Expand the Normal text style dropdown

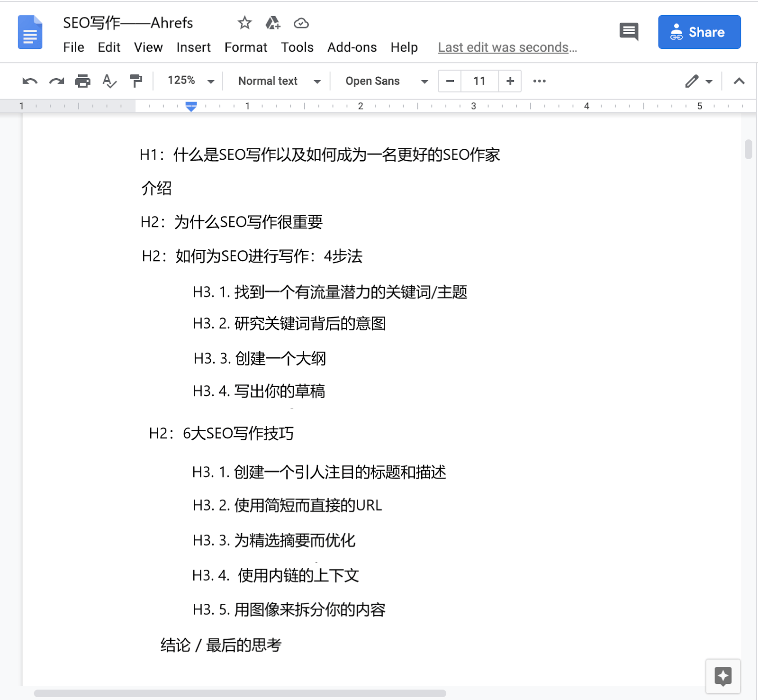(x=279, y=81)
